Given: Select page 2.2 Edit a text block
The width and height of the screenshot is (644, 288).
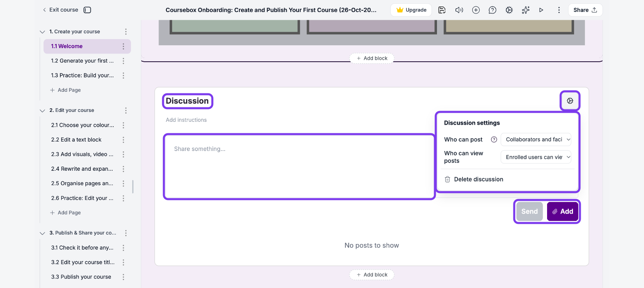Looking at the screenshot, I should (x=76, y=140).
